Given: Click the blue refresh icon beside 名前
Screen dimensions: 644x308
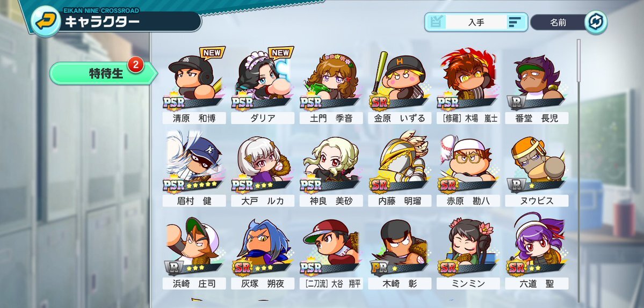Looking at the screenshot, I should pos(596,22).
